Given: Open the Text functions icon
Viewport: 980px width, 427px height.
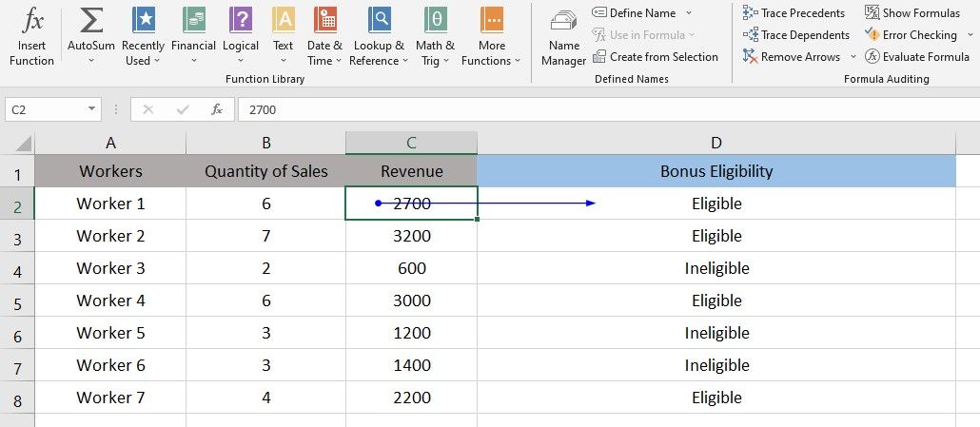Looking at the screenshot, I should point(283,20).
